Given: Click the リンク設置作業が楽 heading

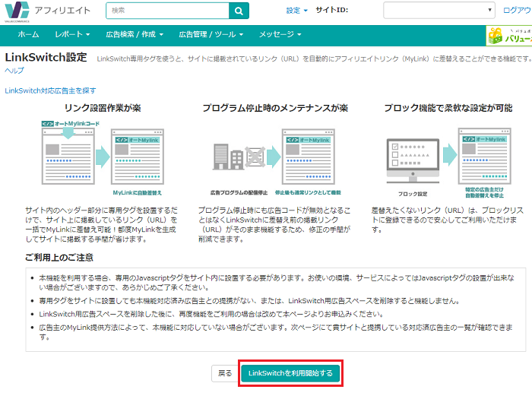Looking at the screenshot, I should [x=103, y=108].
